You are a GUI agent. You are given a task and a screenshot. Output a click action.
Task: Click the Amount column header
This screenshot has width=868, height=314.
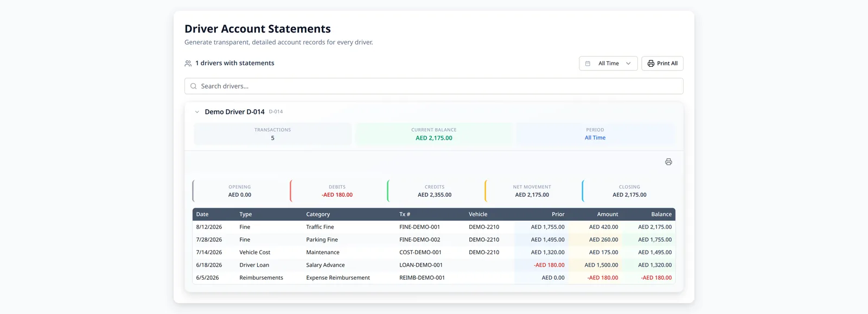click(x=608, y=215)
